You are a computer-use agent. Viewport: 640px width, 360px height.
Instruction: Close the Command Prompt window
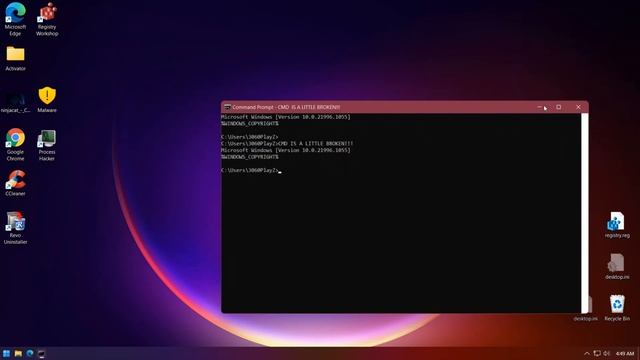578,107
